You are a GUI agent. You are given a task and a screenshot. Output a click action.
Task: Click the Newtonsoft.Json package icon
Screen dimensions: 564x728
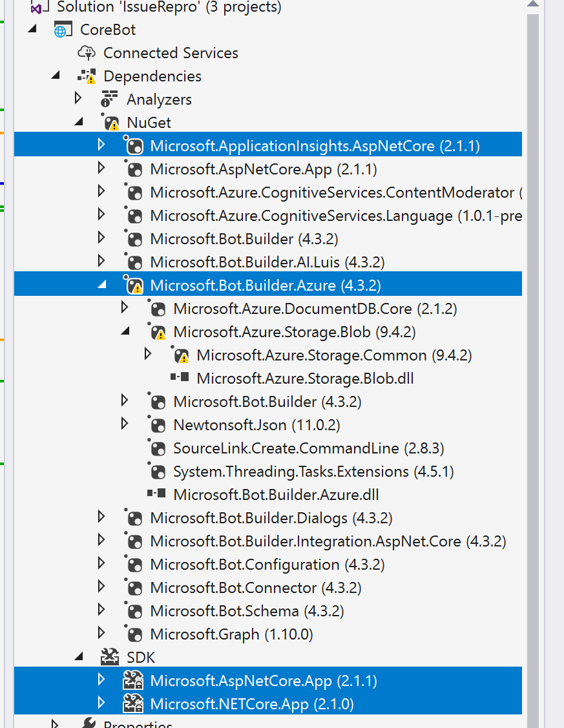157,424
